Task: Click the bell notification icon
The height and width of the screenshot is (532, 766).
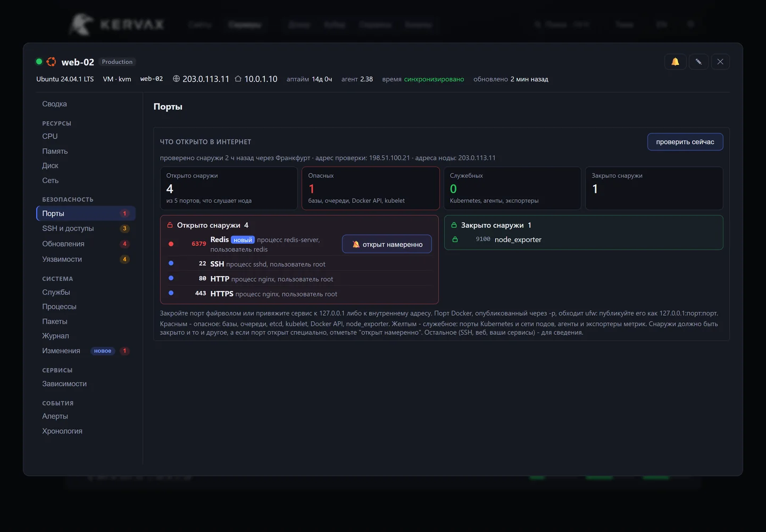Action: point(675,62)
